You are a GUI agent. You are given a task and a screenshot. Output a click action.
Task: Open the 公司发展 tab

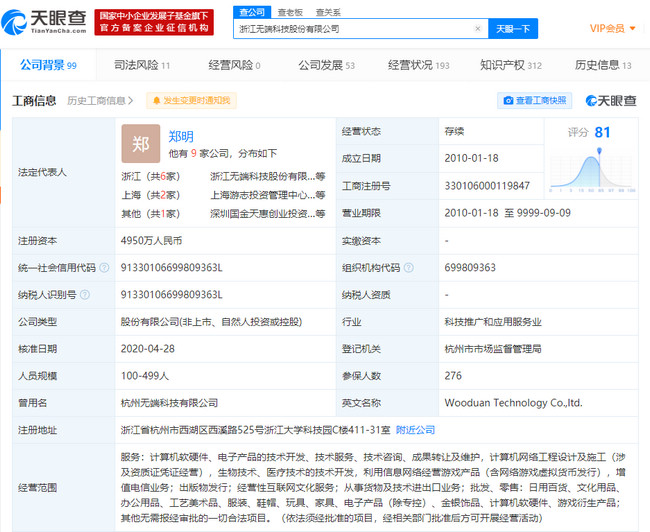[x=327, y=65]
